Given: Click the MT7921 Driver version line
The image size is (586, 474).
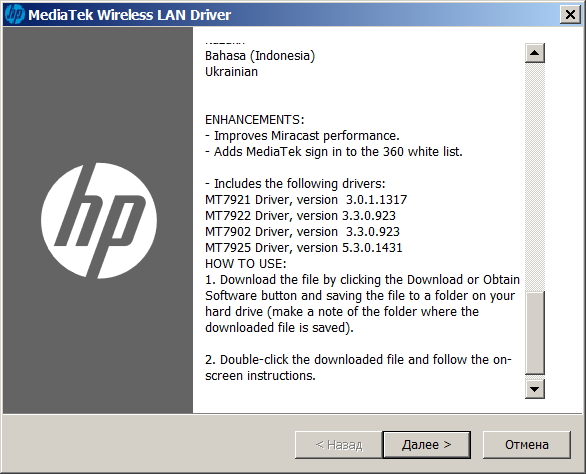Looking at the screenshot, I should coord(306,200).
